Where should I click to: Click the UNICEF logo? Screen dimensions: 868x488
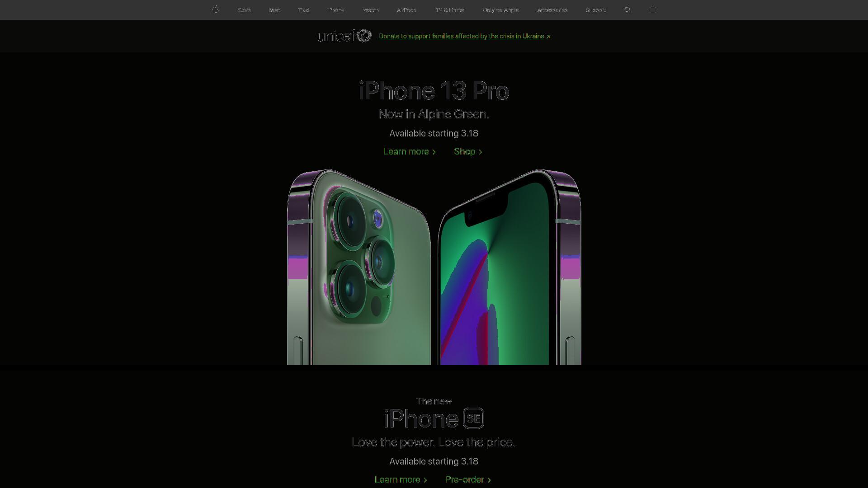pos(344,36)
